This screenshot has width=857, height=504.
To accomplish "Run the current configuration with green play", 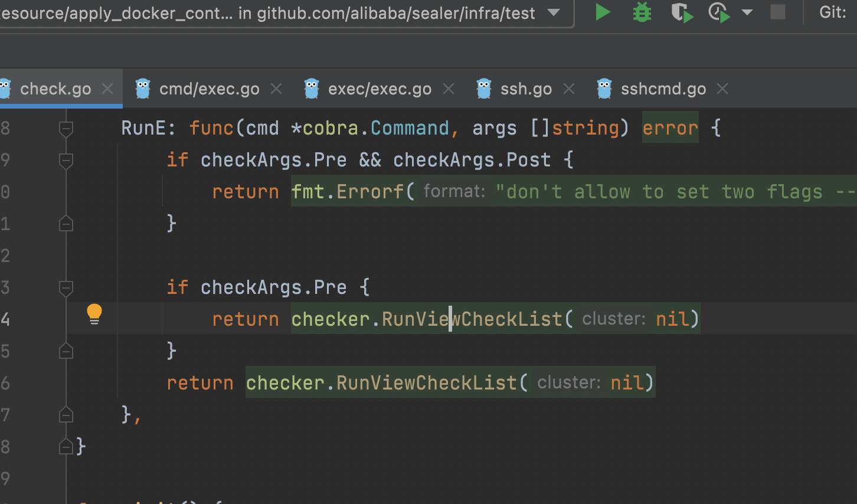I will (602, 12).
